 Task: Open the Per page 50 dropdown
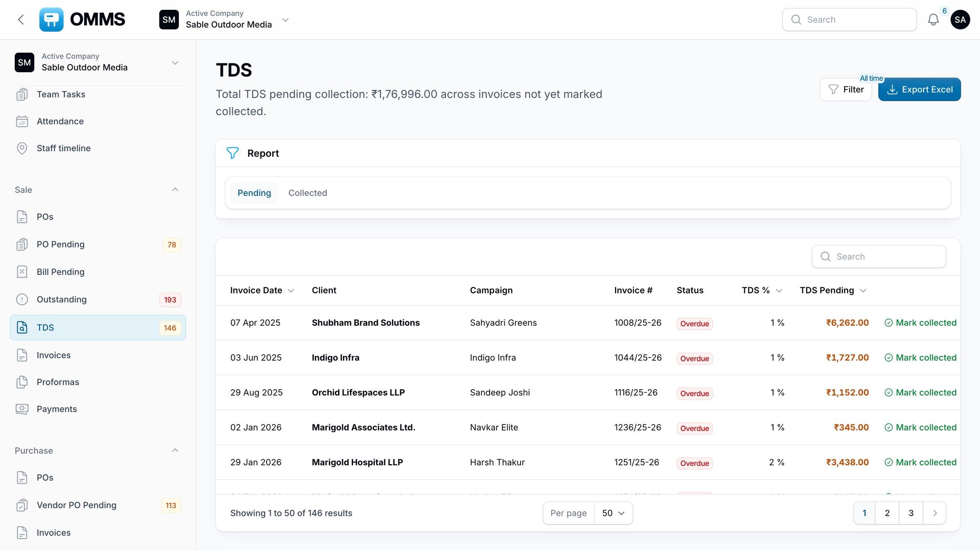pyautogui.click(x=613, y=513)
